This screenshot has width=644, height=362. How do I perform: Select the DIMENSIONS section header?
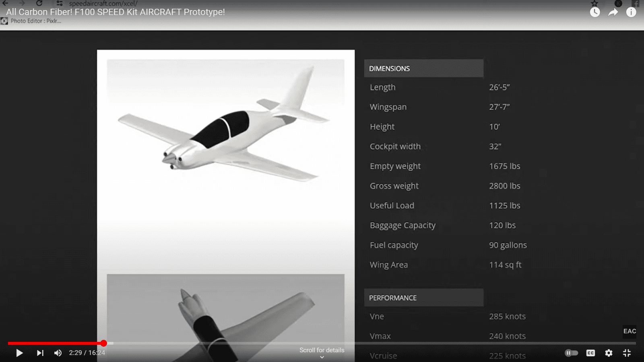coord(423,68)
